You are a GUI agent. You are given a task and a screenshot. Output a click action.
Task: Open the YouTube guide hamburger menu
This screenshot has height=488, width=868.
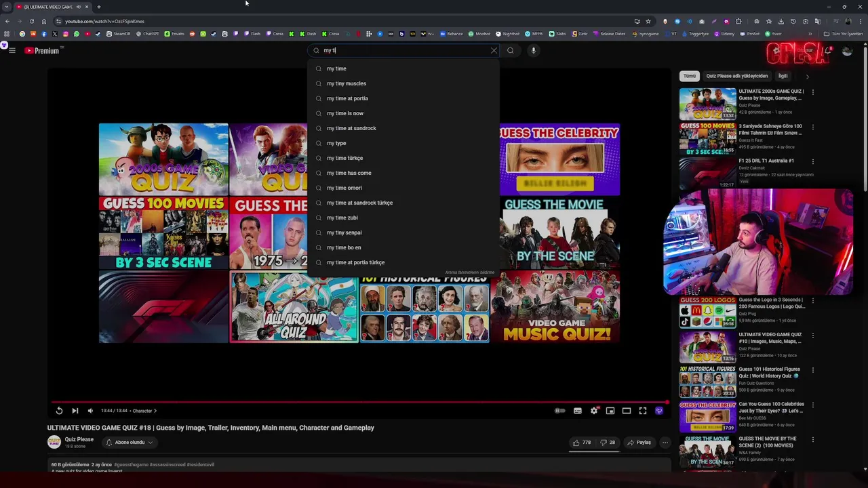tap(12, 50)
